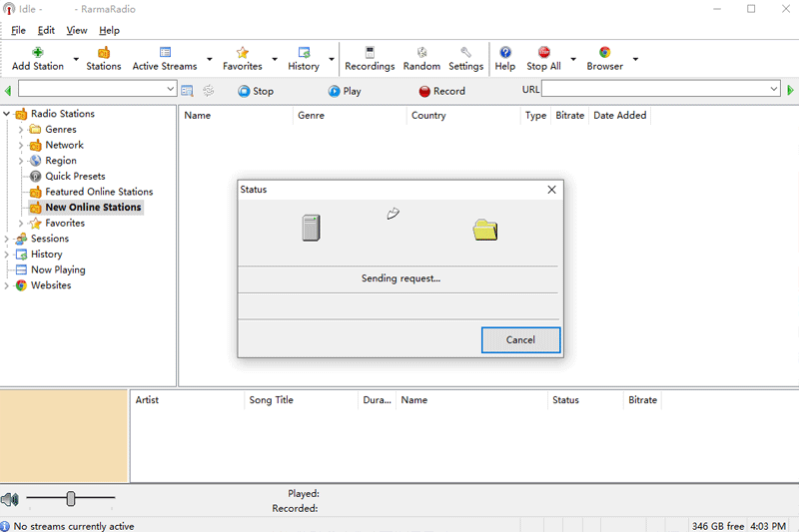799x532 pixels.
Task: Select Featured Online Stations in the tree
Action: (x=99, y=192)
